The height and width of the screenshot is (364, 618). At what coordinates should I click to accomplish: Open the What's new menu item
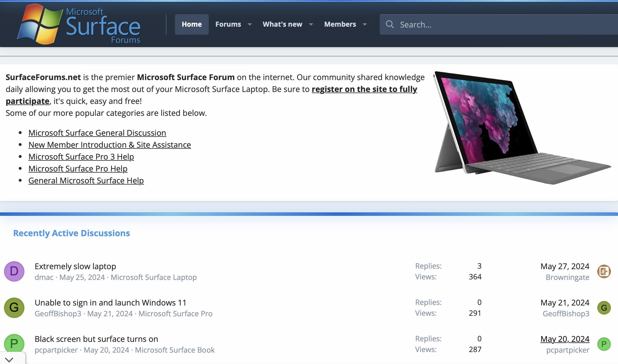click(282, 24)
